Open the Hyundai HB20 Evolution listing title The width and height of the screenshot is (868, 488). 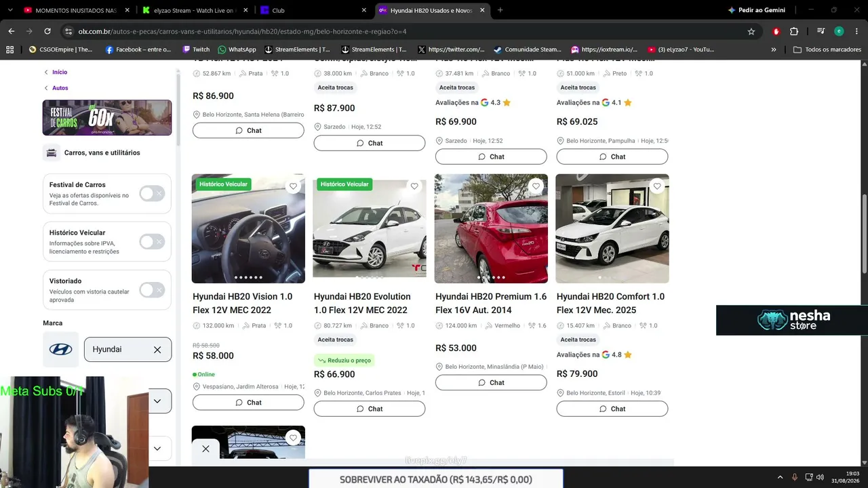[362, 303]
